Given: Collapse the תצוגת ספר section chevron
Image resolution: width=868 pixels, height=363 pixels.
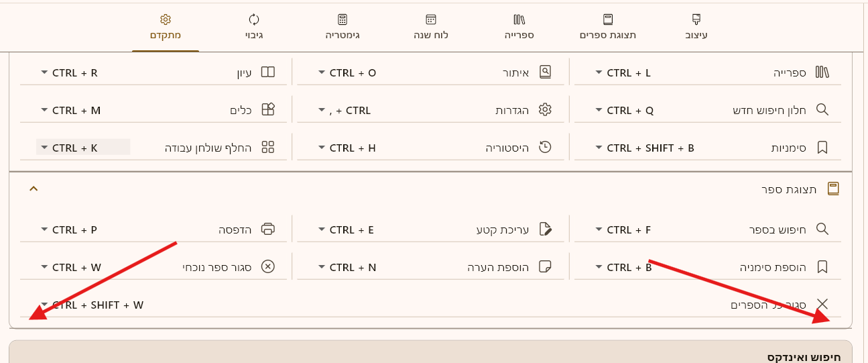Looking at the screenshot, I should (x=34, y=189).
